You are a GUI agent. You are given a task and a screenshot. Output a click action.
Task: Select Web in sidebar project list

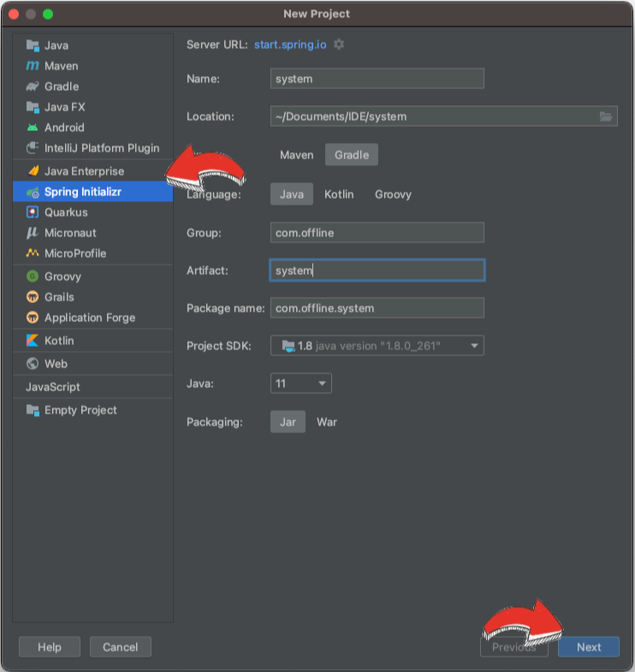(93, 364)
